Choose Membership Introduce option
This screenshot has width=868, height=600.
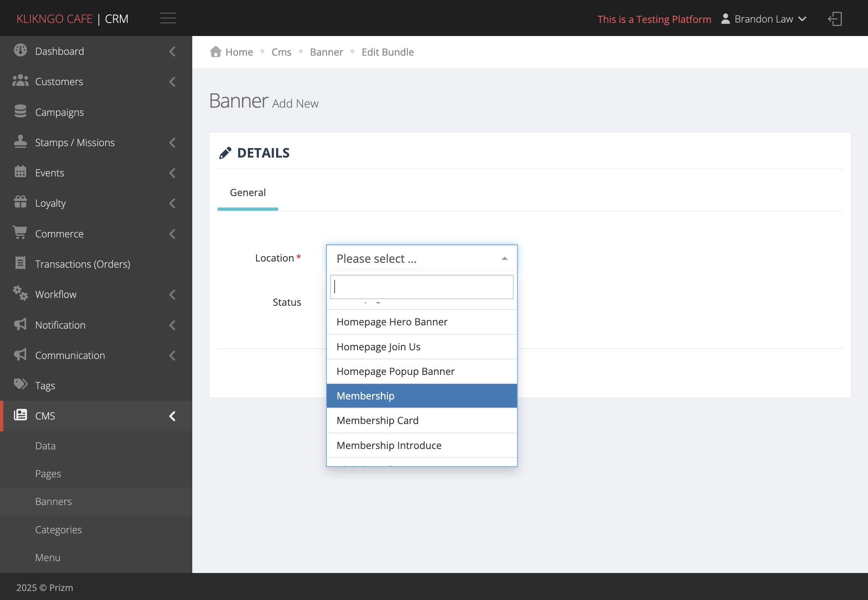pos(422,445)
